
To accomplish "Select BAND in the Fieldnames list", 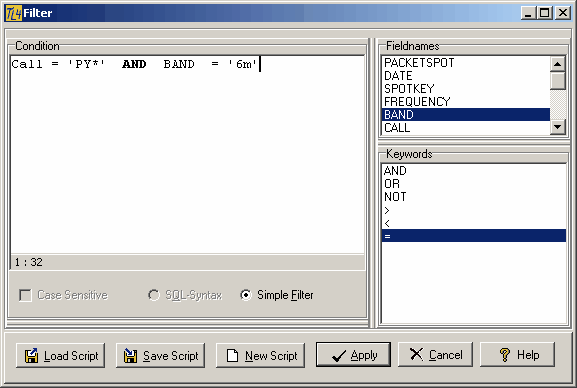I will pyautogui.click(x=466, y=114).
